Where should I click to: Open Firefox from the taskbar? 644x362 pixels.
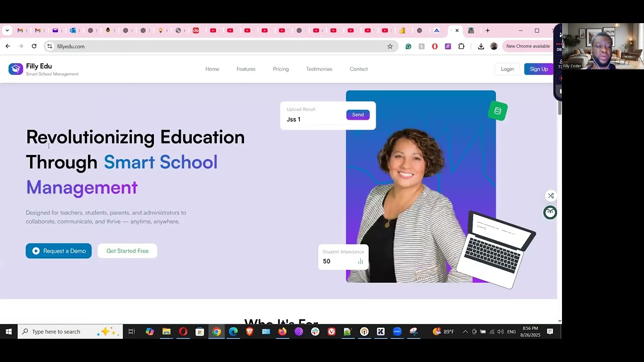pyautogui.click(x=282, y=331)
